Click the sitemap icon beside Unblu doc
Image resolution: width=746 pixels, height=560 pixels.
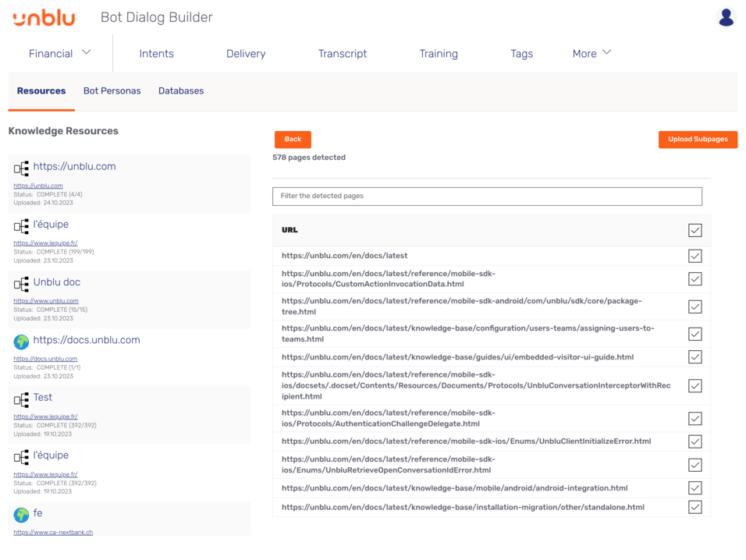[21, 282]
